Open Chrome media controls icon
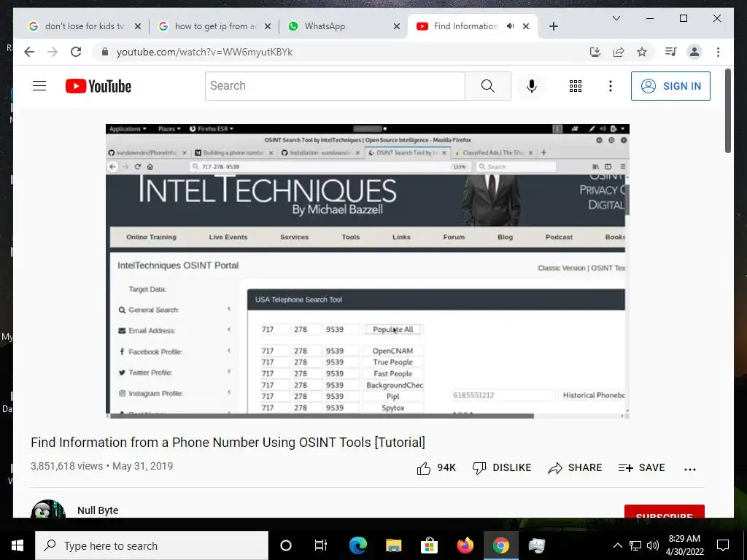The width and height of the screenshot is (747, 560). pos(671,52)
